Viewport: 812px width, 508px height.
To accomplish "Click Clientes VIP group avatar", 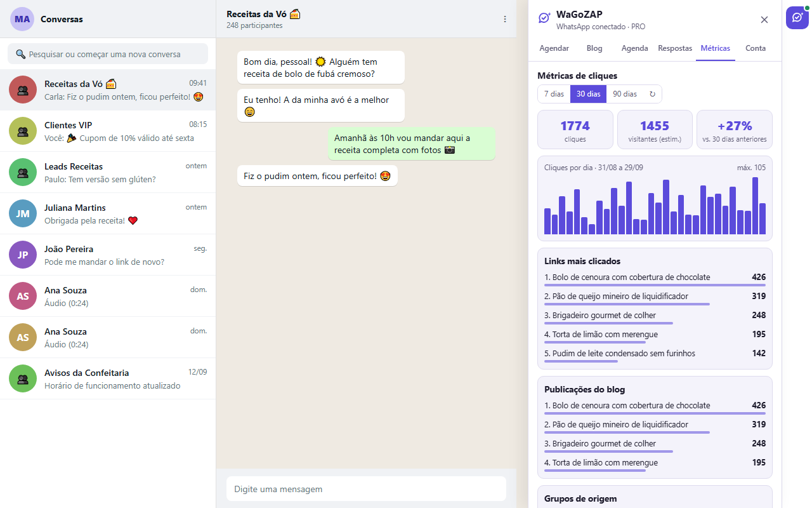I will coord(23,131).
